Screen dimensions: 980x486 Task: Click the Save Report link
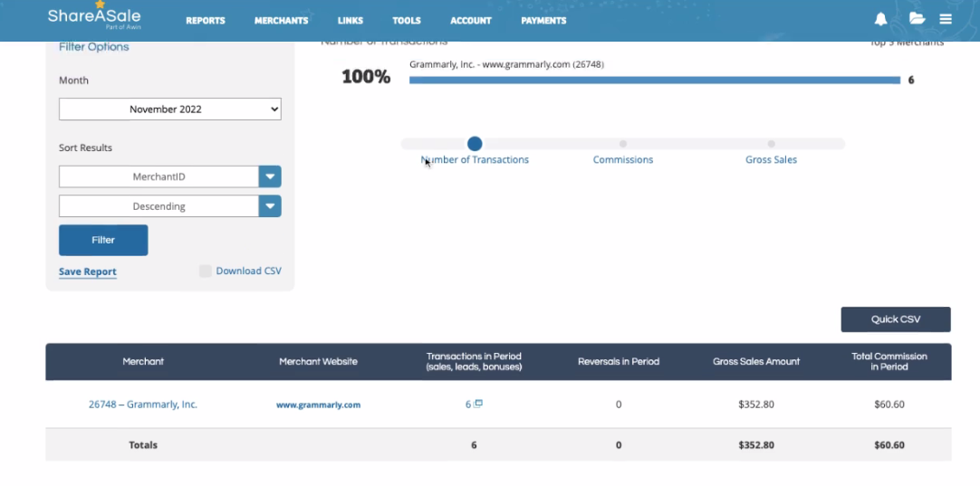pos(88,272)
